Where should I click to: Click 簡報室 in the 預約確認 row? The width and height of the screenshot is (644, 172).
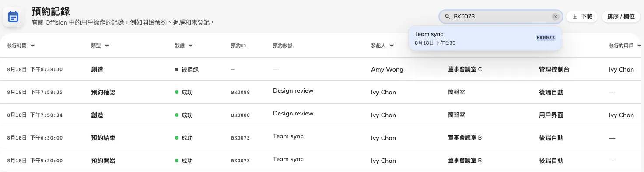tap(456, 92)
